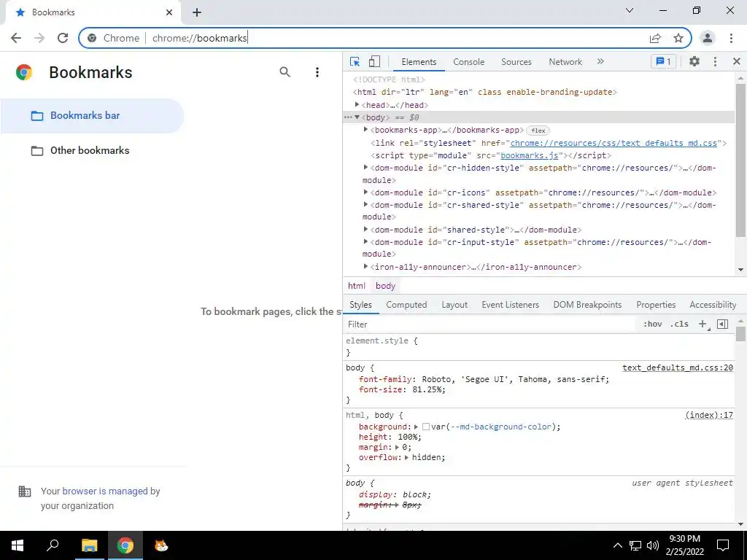
Task: Bookmark this tab with the star icon
Action: click(678, 38)
